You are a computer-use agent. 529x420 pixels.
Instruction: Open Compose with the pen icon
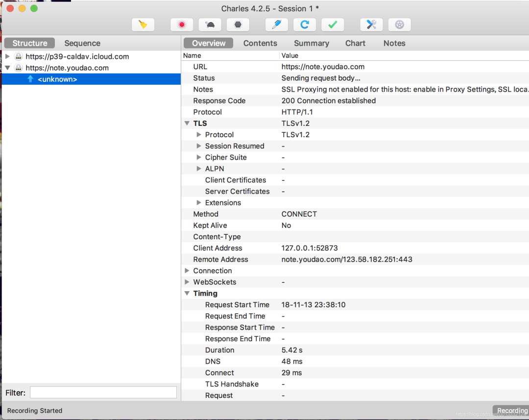(x=277, y=25)
